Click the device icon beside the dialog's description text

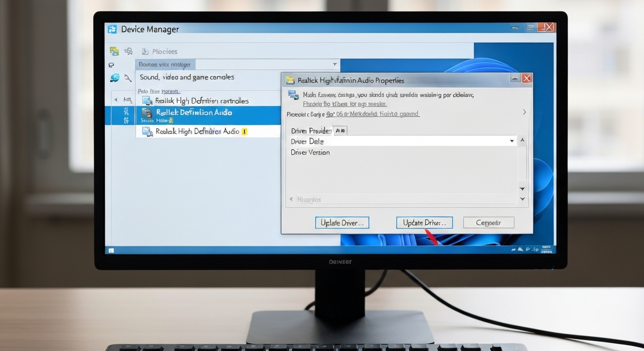(x=293, y=95)
